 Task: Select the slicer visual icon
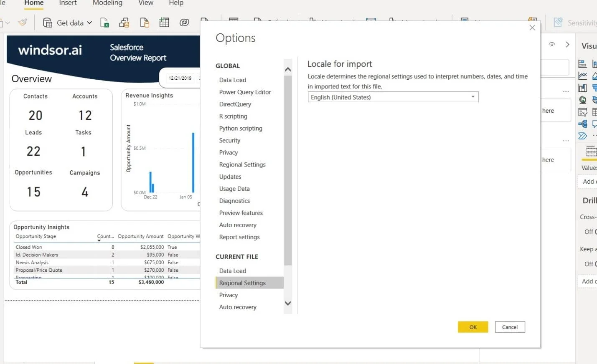pyautogui.click(x=582, y=112)
